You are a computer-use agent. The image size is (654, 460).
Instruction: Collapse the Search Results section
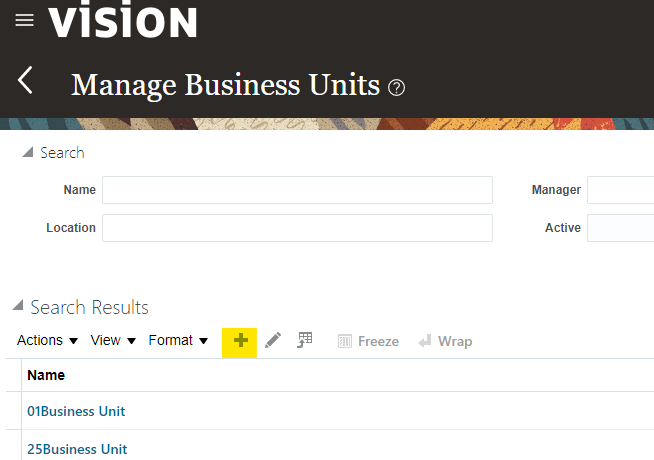click(18, 307)
